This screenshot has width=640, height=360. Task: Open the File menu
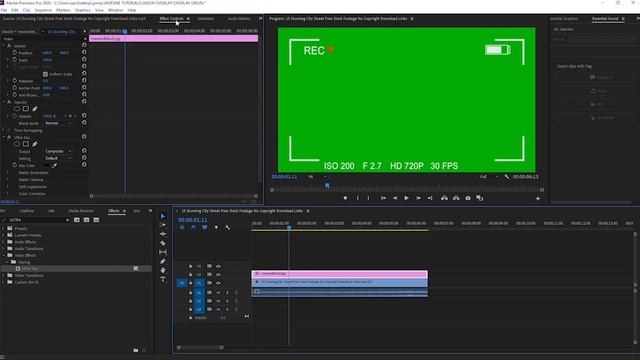coord(4,10)
